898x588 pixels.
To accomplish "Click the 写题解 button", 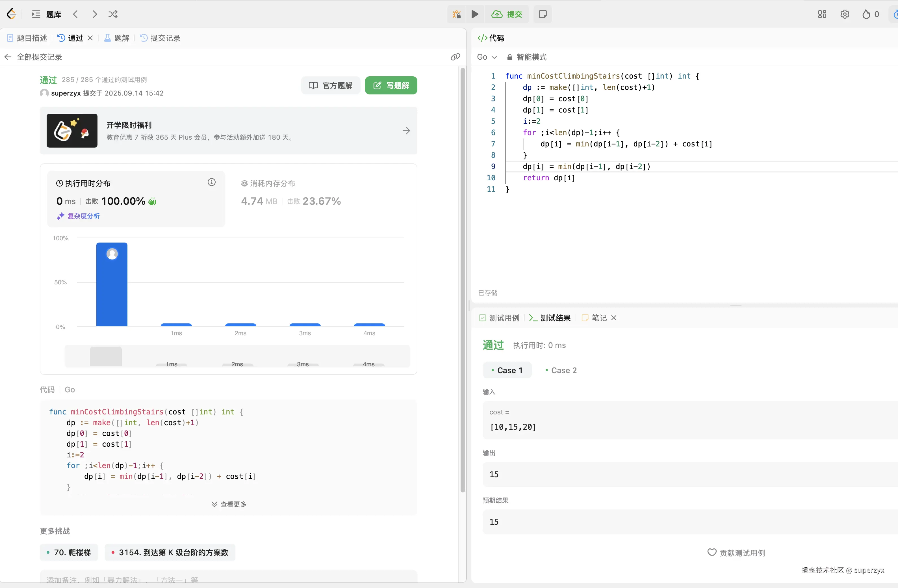I will (391, 85).
